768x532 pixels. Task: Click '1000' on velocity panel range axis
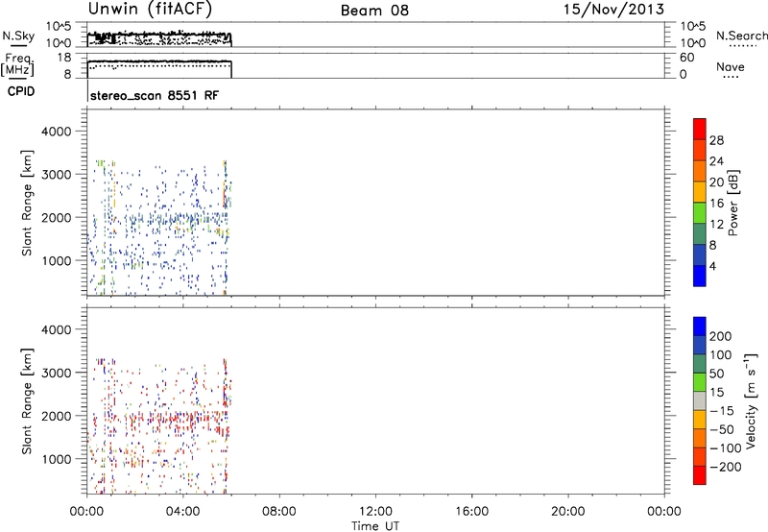pyautogui.click(x=57, y=459)
